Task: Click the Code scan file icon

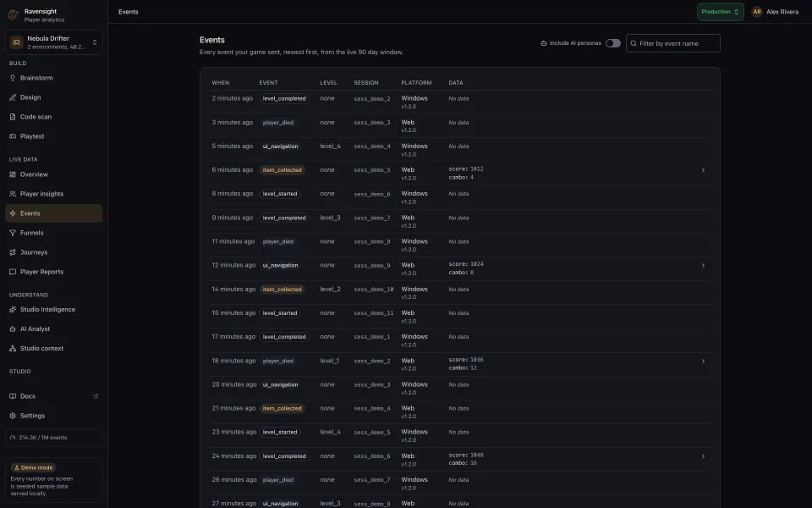Action: (x=13, y=117)
